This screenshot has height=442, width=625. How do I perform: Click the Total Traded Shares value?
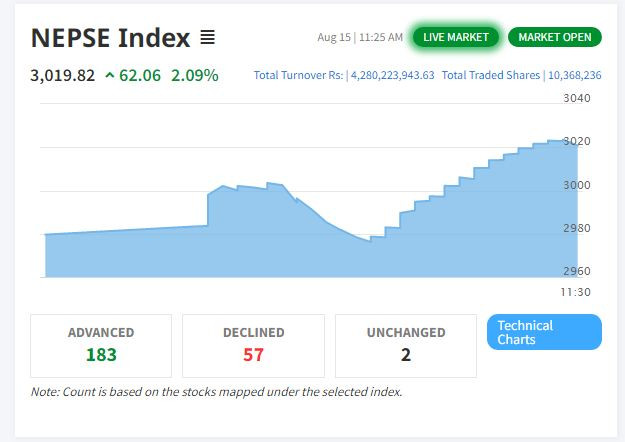coord(575,75)
